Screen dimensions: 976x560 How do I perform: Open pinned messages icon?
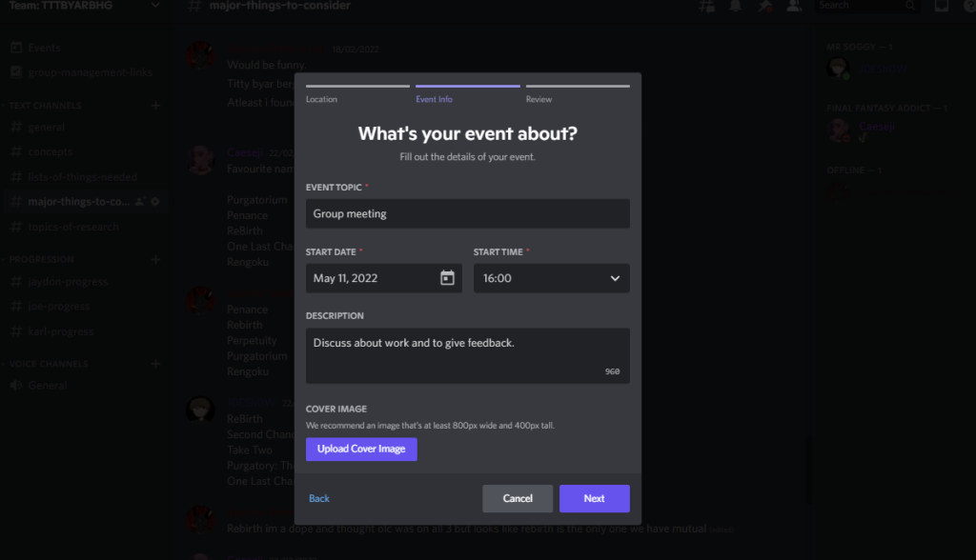click(x=764, y=7)
